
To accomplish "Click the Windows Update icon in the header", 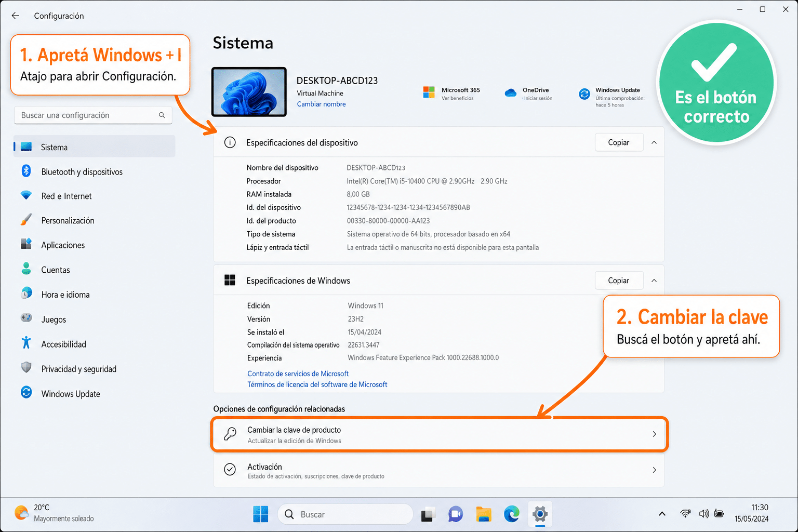I will [x=584, y=94].
